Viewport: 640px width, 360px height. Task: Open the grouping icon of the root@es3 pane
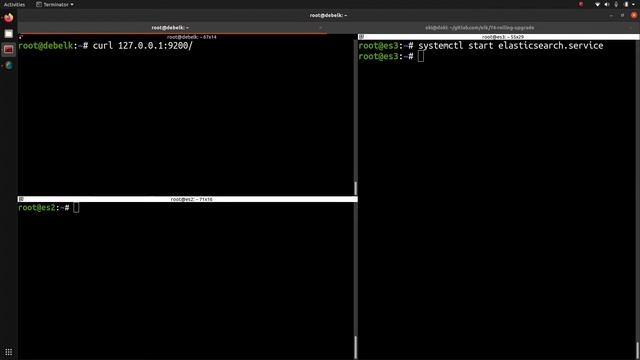pyautogui.click(x=361, y=37)
